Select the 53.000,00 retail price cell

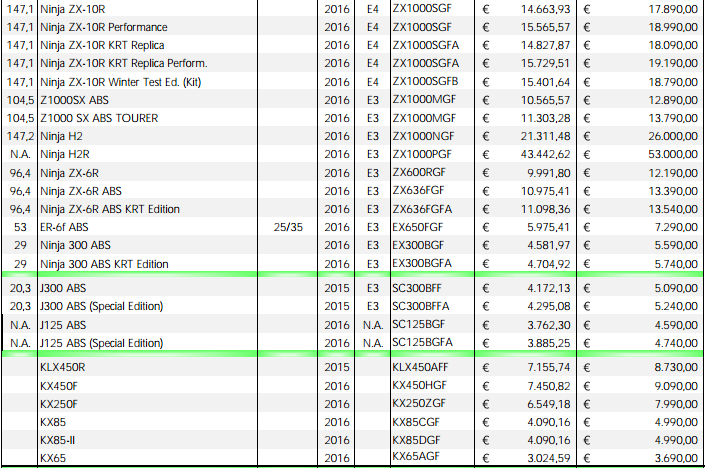tap(673, 154)
